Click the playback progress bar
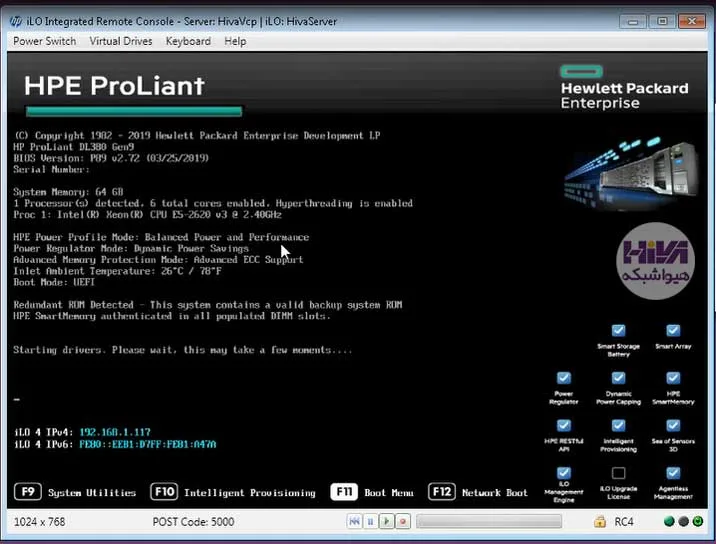This screenshot has height=544, width=716. [x=489, y=521]
